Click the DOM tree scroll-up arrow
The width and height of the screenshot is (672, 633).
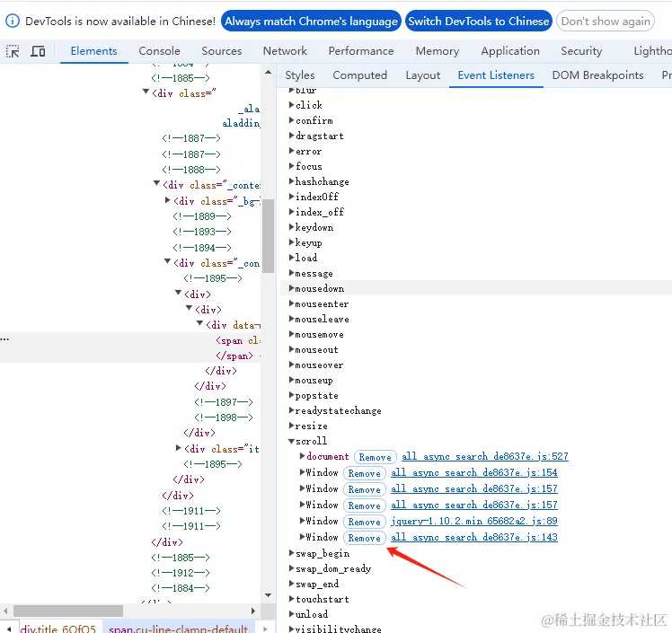(269, 72)
